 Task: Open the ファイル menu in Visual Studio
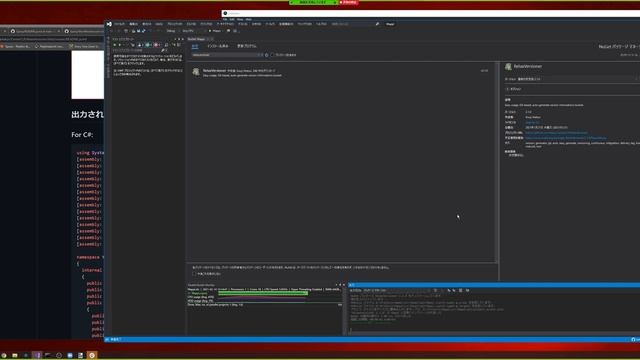[119, 24]
